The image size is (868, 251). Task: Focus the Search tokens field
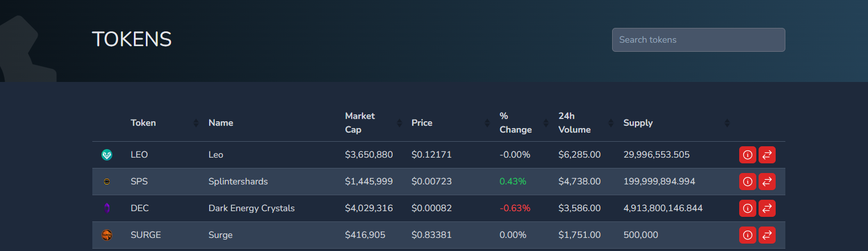(699, 40)
